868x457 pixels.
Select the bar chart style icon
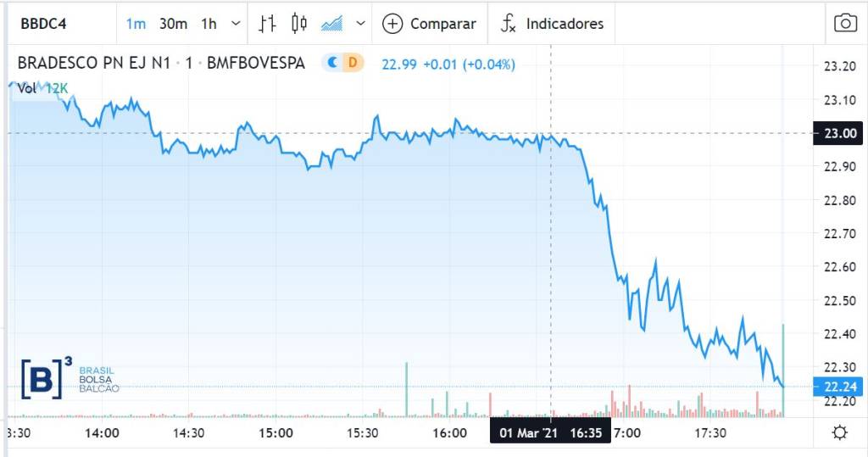pyautogui.click(x=268, y=24)
